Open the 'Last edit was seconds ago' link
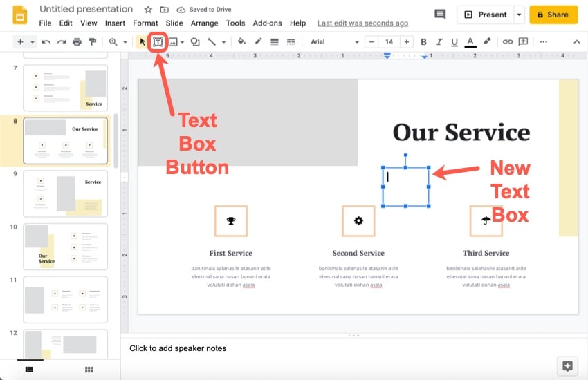588x380 pixels. click(x=362, y=23)
